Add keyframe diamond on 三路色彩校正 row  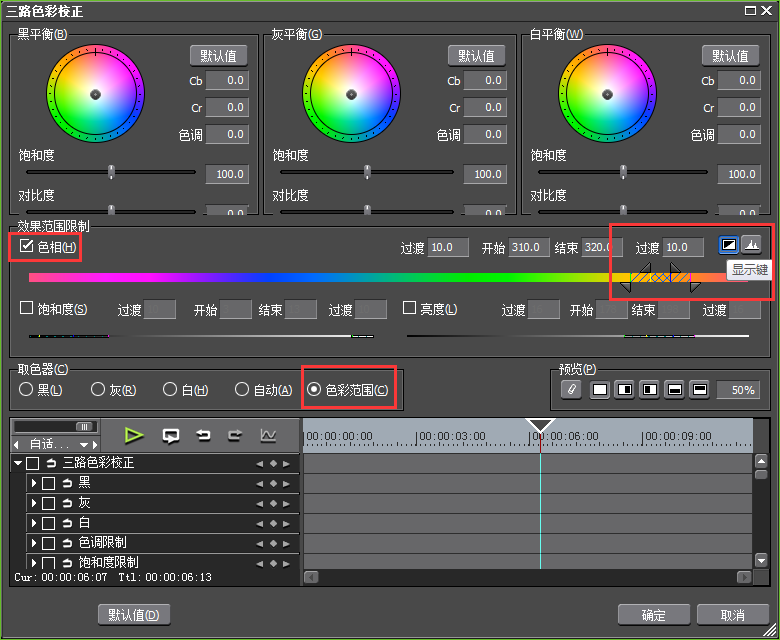(x=273, y=464)
